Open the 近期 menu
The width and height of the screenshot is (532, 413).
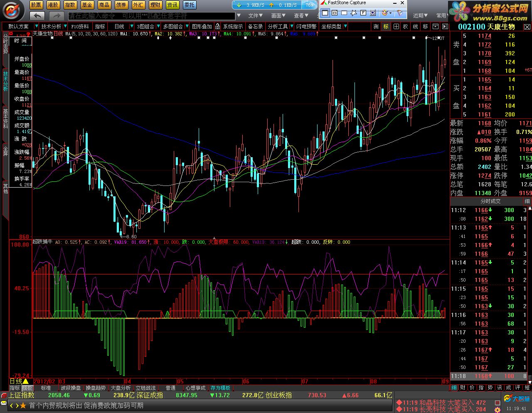point(420,15)
